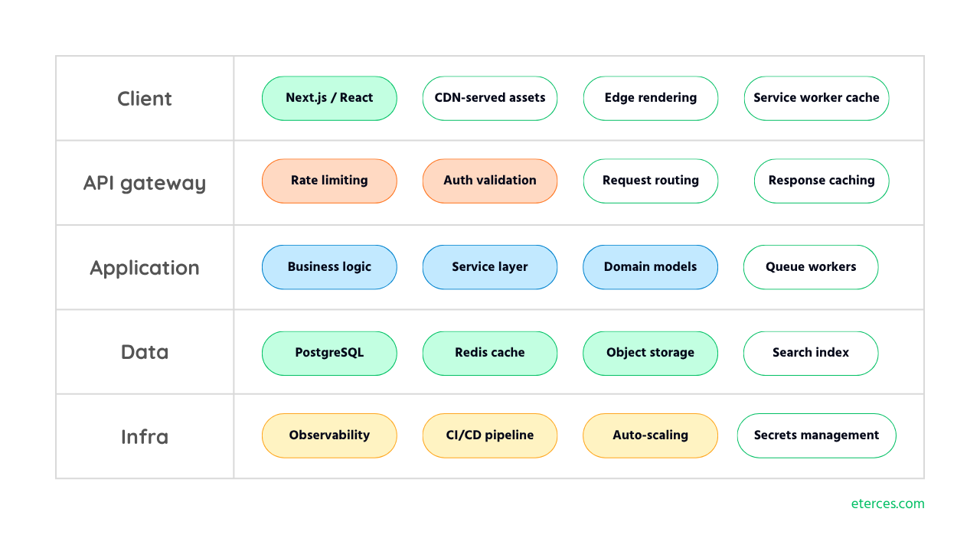Select the Auth validation pill

point(490,181)
